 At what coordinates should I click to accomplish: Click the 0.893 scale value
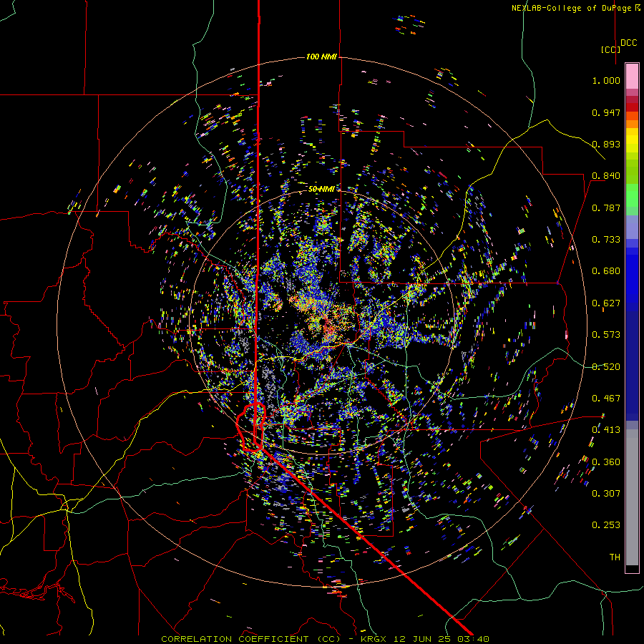coord(606,144)
